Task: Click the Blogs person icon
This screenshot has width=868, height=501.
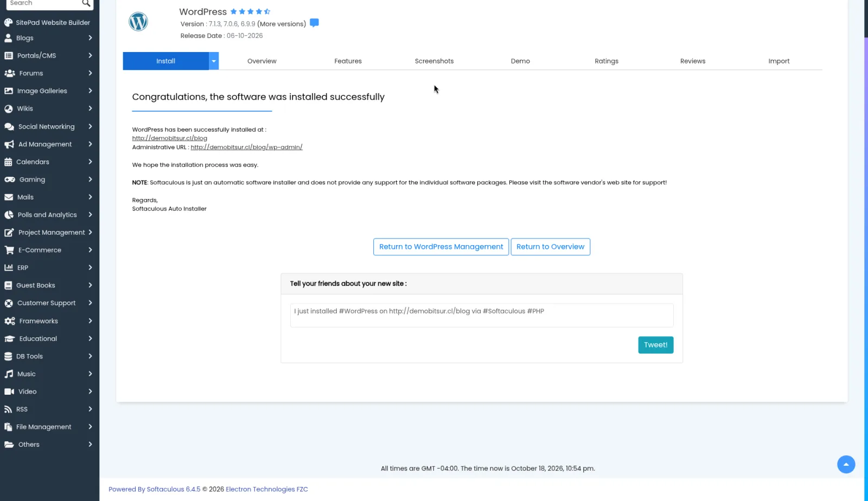Action: (8, 38)
